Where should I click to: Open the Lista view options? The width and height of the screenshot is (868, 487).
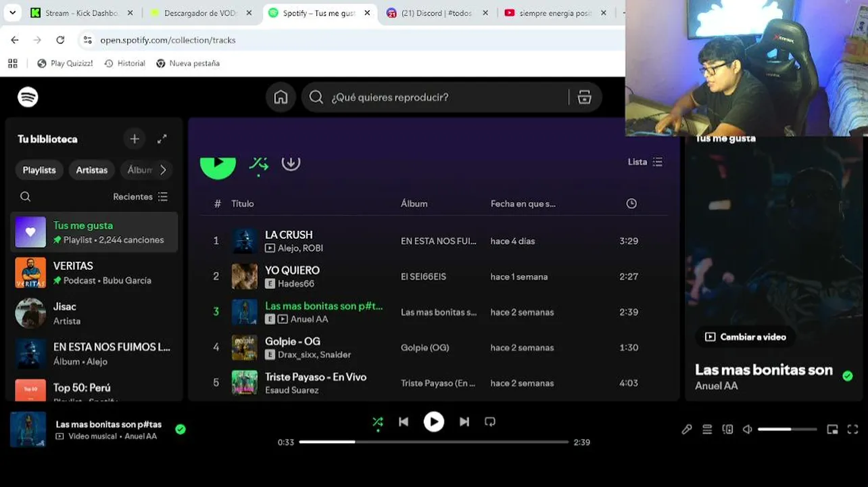[x=646, y=162]
